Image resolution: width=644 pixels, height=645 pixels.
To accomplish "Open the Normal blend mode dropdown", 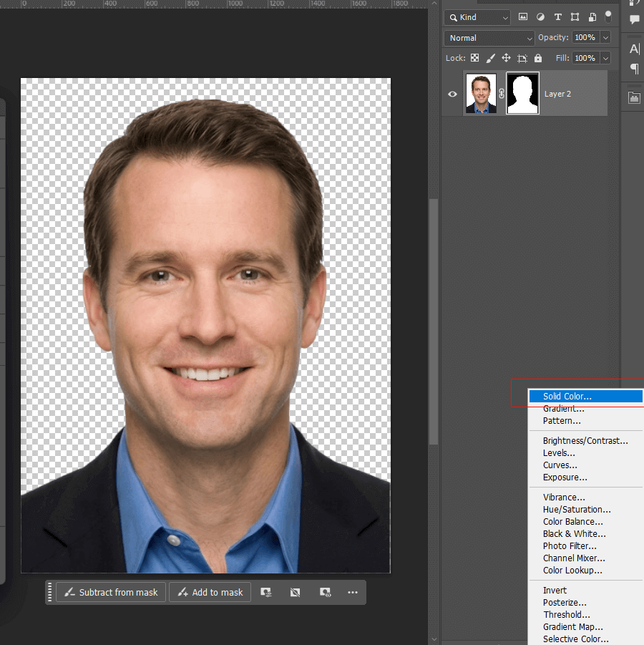I will [489, 37].
